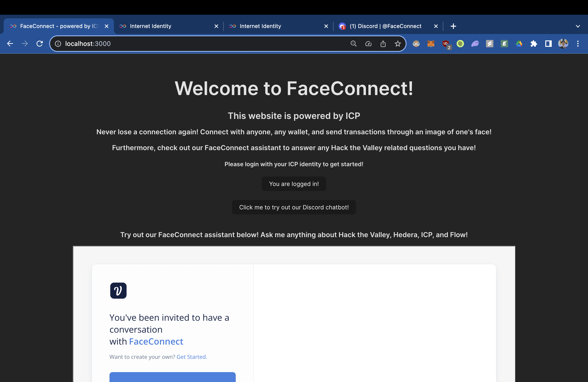Click the Discord chatbot button
The width and height of the screenshot is (588, 382).
pyautogui.click(x=294, y=207)
